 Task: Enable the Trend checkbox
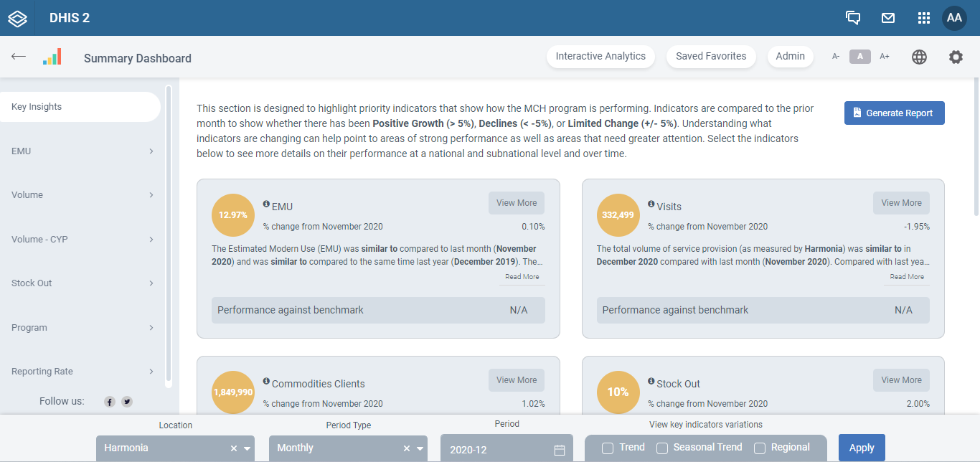coord(607,446)
